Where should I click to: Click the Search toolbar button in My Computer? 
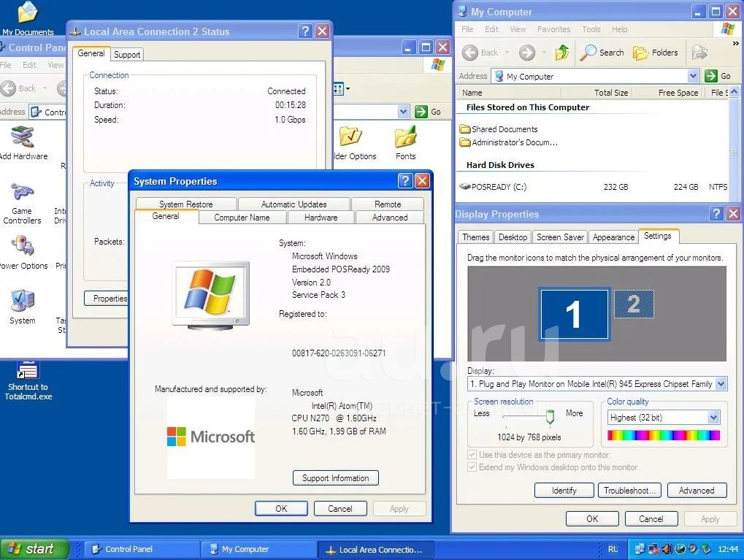point(602,53)
